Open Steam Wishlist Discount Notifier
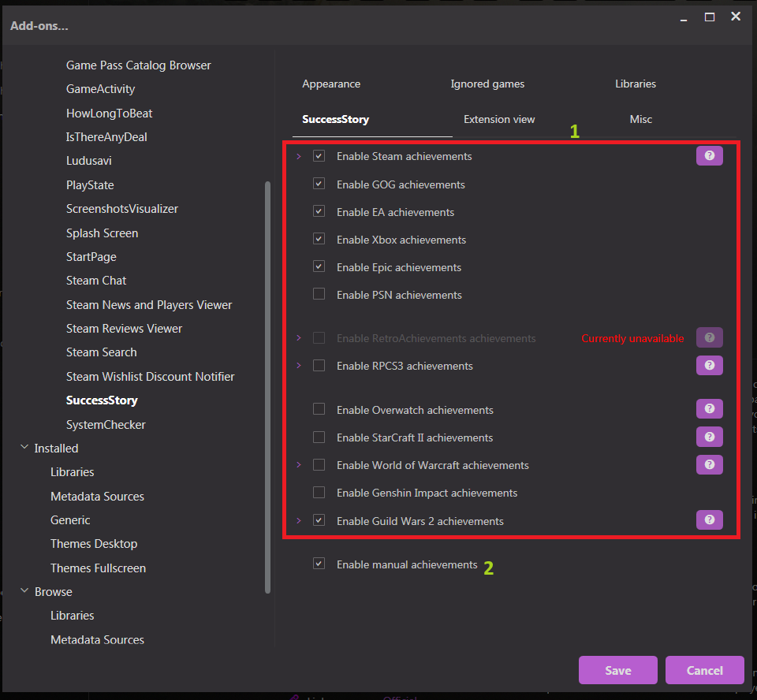 (x=150, y=377)
